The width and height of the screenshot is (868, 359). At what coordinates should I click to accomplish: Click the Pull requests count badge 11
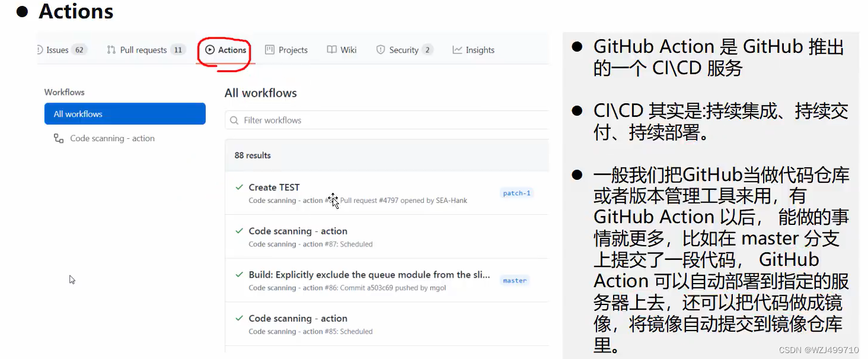pos(178,50)
